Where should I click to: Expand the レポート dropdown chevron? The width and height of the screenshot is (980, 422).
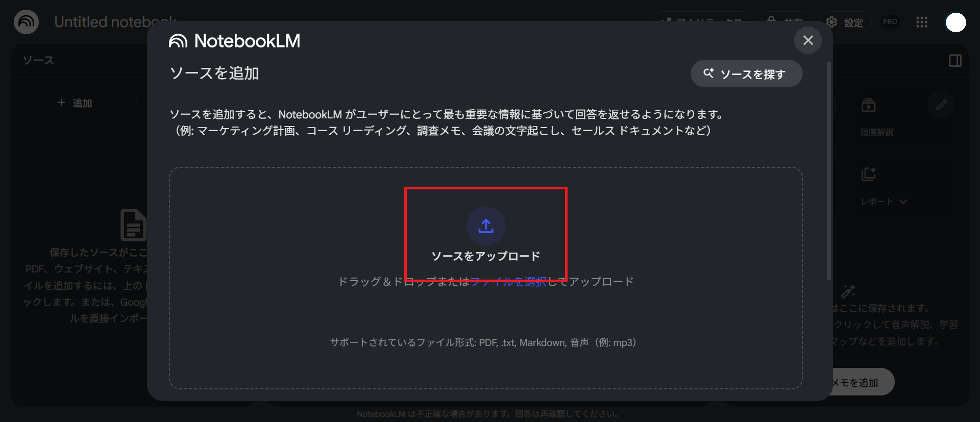903,202
